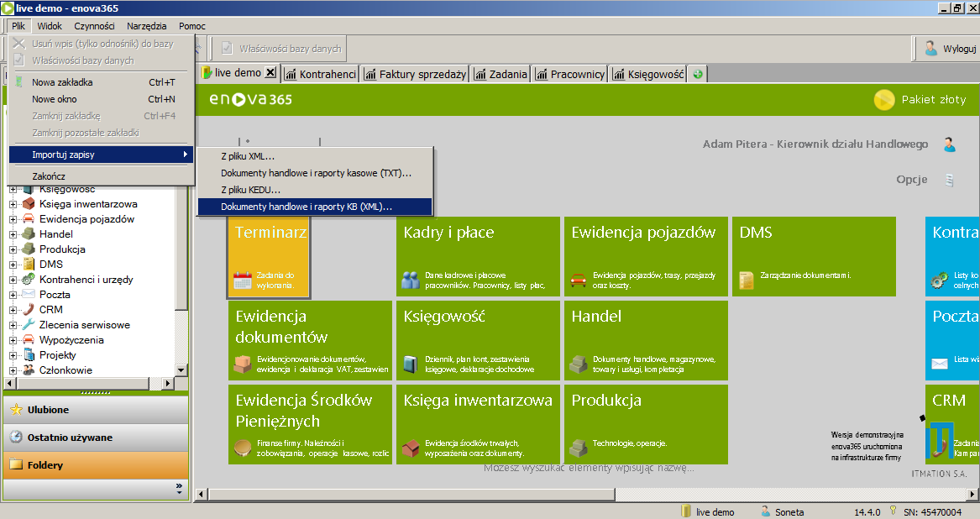The image size is (980, 519).
Task: Choose Z pliku XML import option
Action: [248, 156]
